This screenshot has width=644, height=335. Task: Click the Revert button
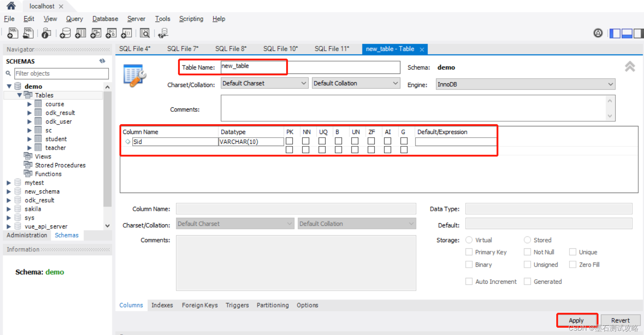(620, 320)
